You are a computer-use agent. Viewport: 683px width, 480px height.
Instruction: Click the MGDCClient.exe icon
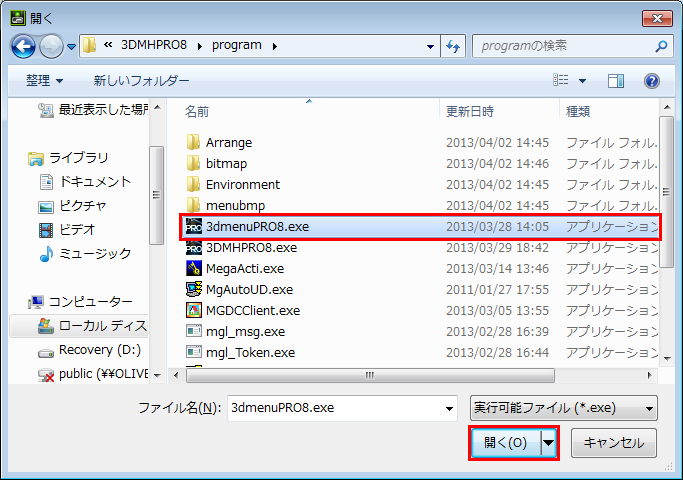point(195,310)
